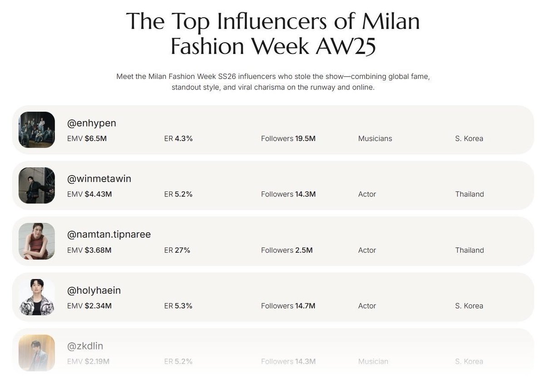Select Thailand country in winmetawin row
This screenshot has height=392, width=545.
(x=470, y=194)
